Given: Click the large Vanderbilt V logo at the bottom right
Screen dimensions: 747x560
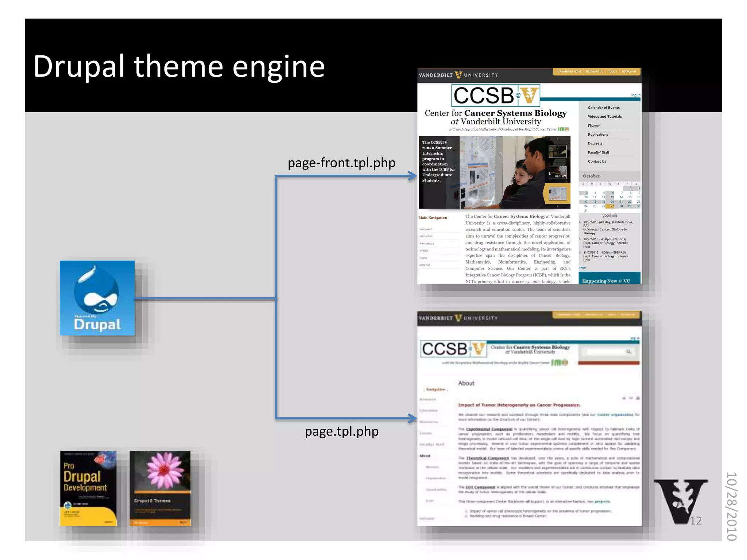Looking at the screenshot, I should click(x=680, y=500).
